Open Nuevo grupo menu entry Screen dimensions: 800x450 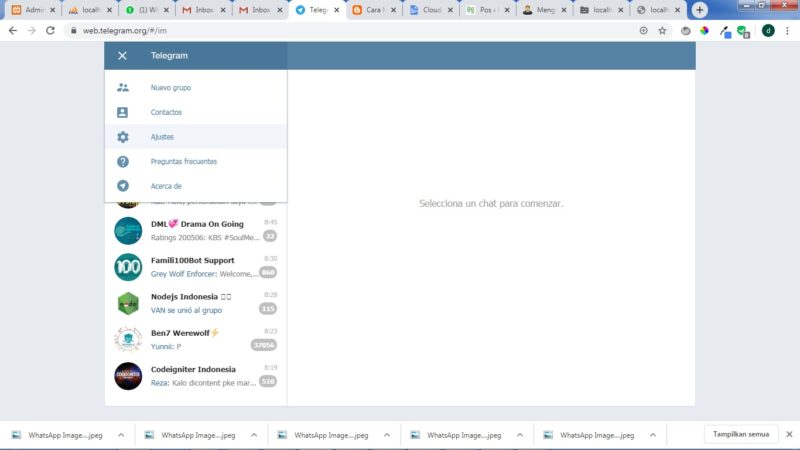[195, 87]
